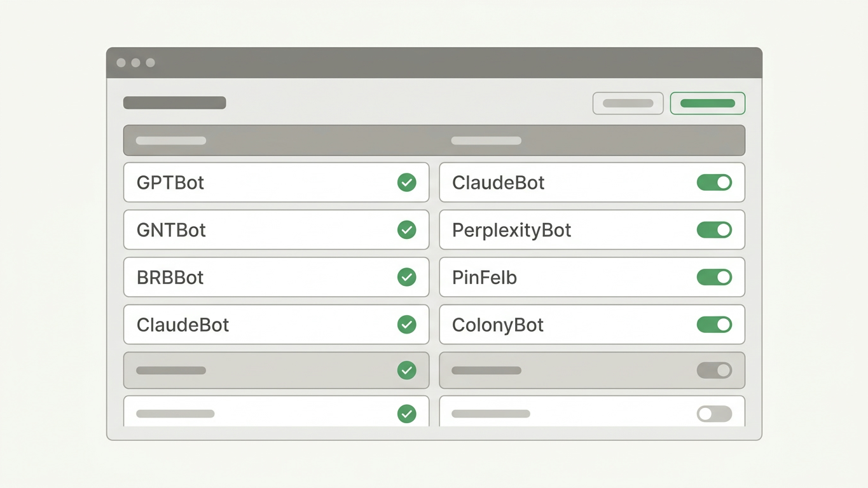Click the gray-outlined button beside the green one
The height and width of the screenshot is (488, 868).
tap(628, 103)
